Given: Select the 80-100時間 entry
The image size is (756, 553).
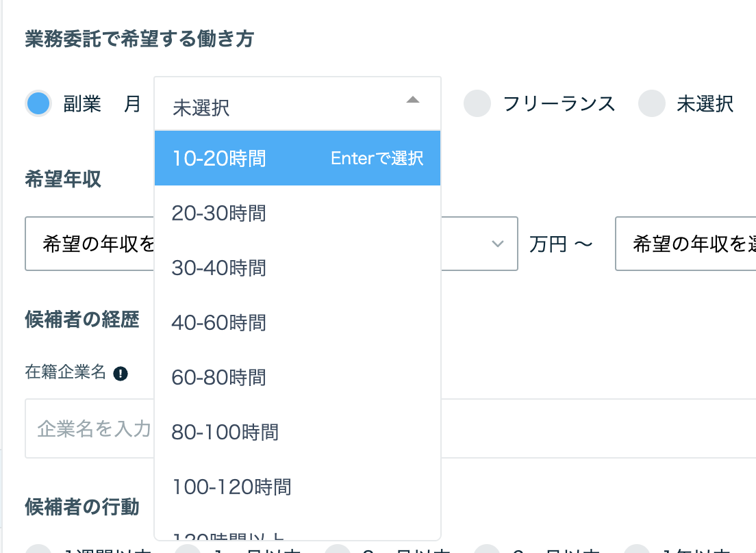Looking at the screenshot, I should [297, 432].
